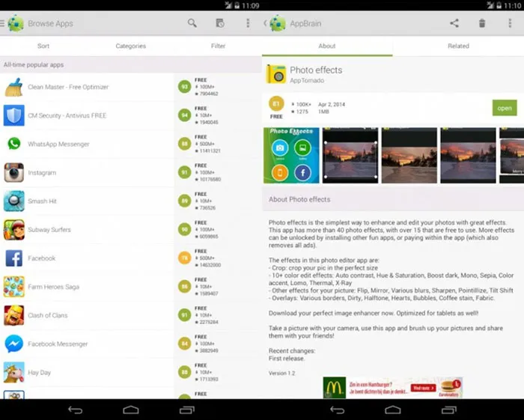Open search in Browse Apps

click(x=192, y=23)
